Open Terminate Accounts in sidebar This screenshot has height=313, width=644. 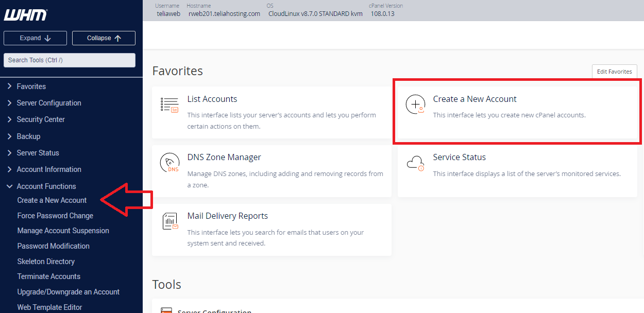click(48, 276)
